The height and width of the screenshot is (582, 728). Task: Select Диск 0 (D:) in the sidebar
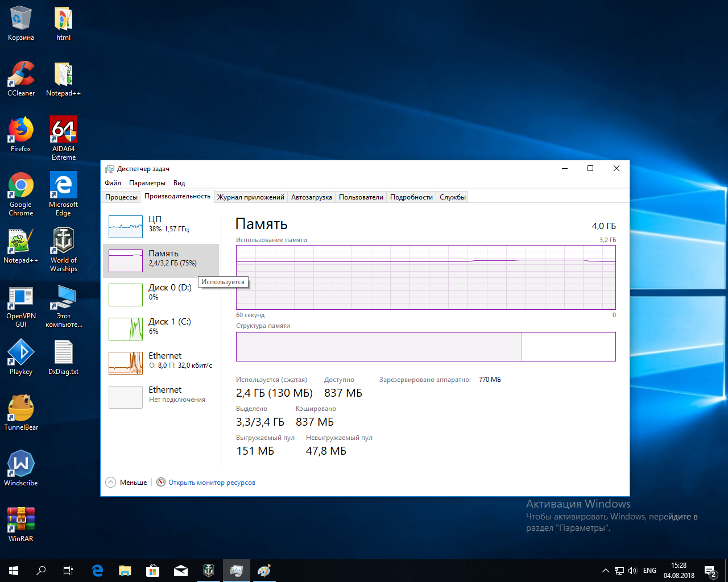tap(161, 295)
